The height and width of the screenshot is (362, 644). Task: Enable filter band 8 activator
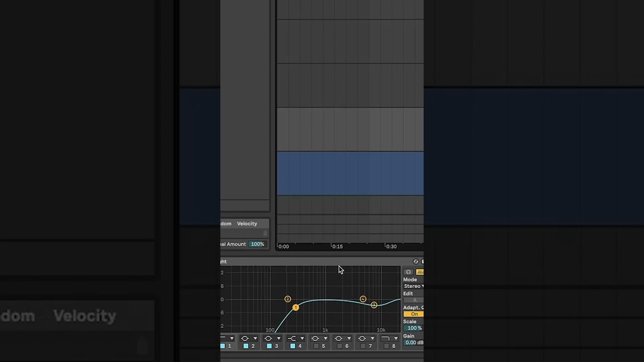tap(386, 346)
